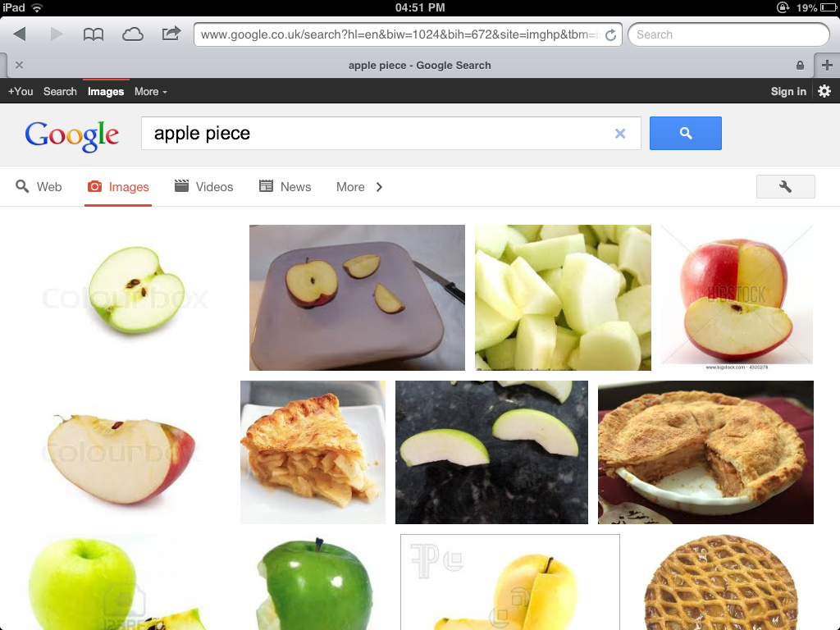Viewport: 840px width, 630px height.
Task: Click the blue magnifier search button
Action: pyautogui.click(x=685, y=133)
